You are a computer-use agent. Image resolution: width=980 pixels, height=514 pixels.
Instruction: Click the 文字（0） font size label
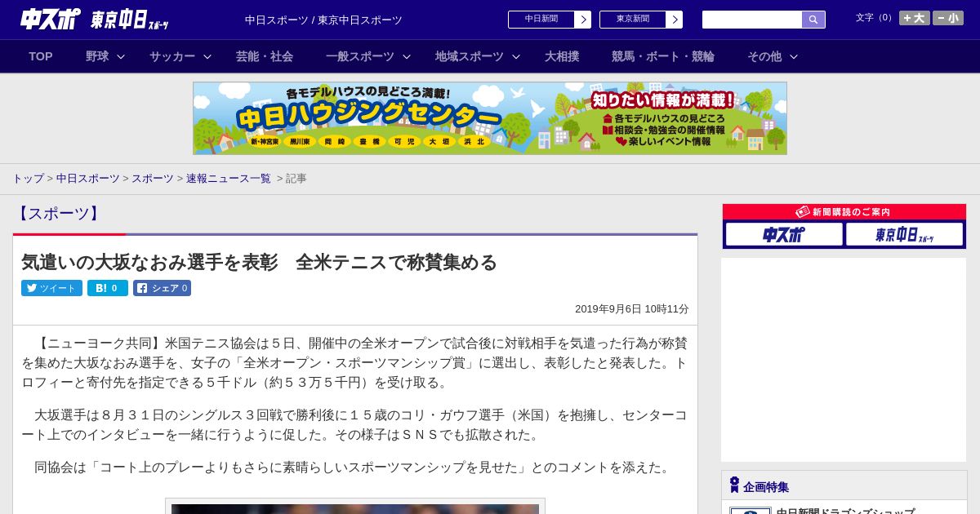875,17
